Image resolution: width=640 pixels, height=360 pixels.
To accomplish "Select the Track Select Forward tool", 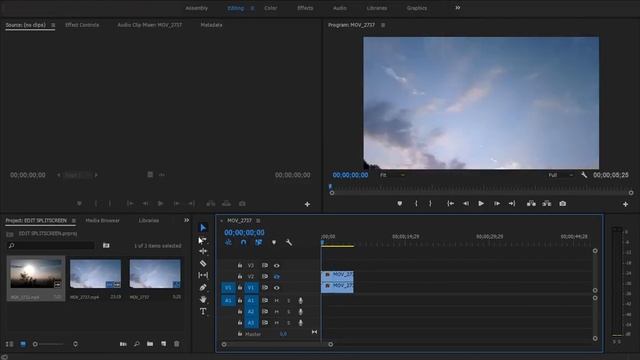I will (x=202, y=240).
